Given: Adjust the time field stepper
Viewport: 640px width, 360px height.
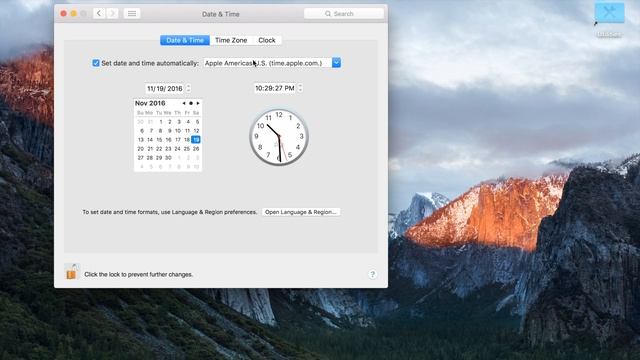Looking at the screenshot, I should pyautogui.click(x=300, y=88).
